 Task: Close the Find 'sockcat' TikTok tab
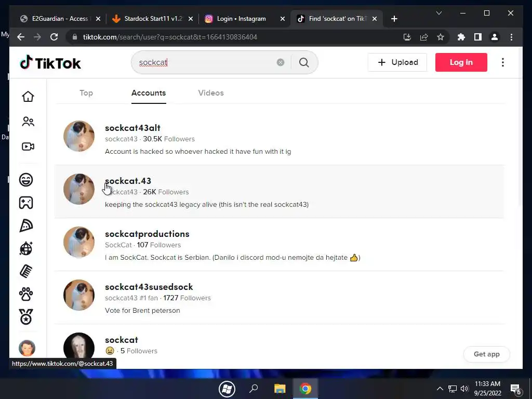(375, 19)
